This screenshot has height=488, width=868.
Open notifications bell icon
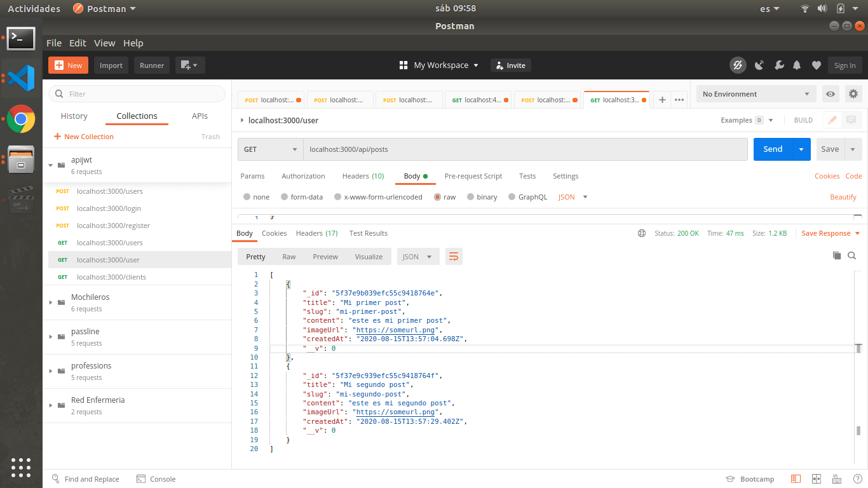(797, 65)
